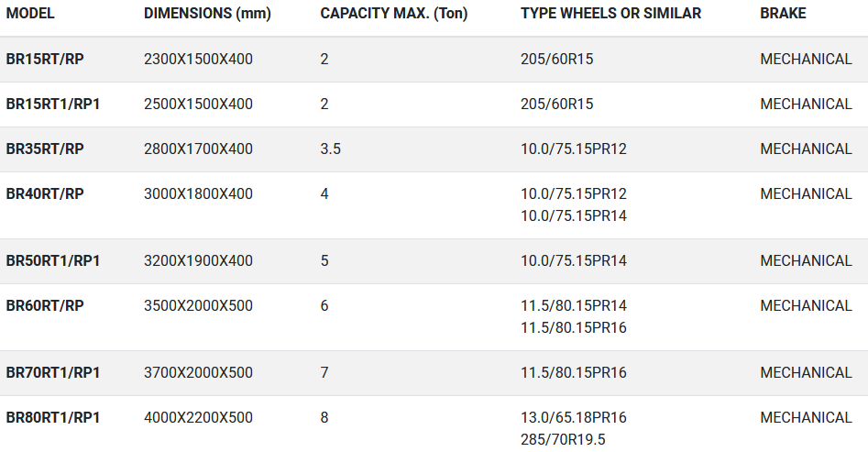Click the TYPE WHEELS OR SIMILAR header
The height and width of the screenshot is (452, 868).
pyautogui.click(x=610, y=14)
